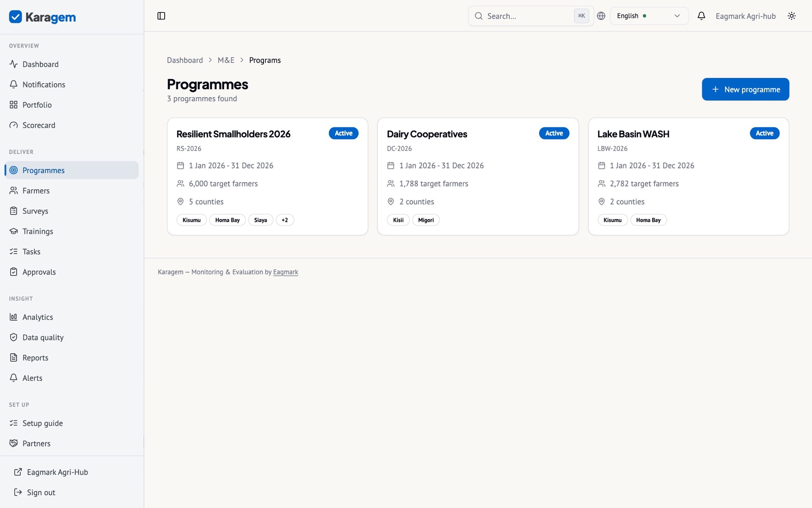Click the New programme button
Image resolution: width=812 pixels, height=508 pixels.
[x=745, y=89]
